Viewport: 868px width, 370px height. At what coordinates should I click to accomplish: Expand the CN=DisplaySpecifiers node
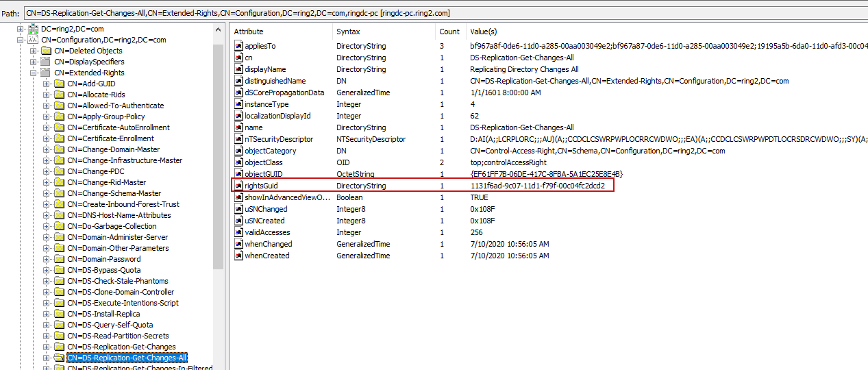33,62
